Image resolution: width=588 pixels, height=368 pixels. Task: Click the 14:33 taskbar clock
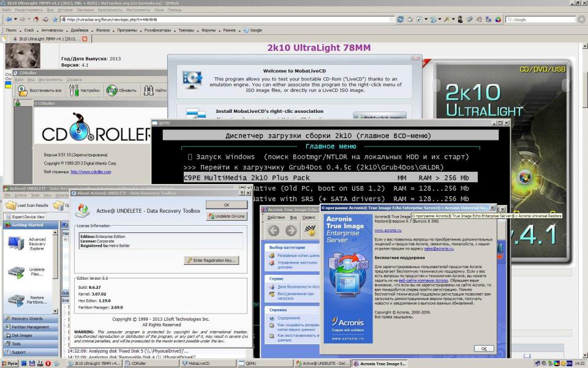(x=580, y=363)
